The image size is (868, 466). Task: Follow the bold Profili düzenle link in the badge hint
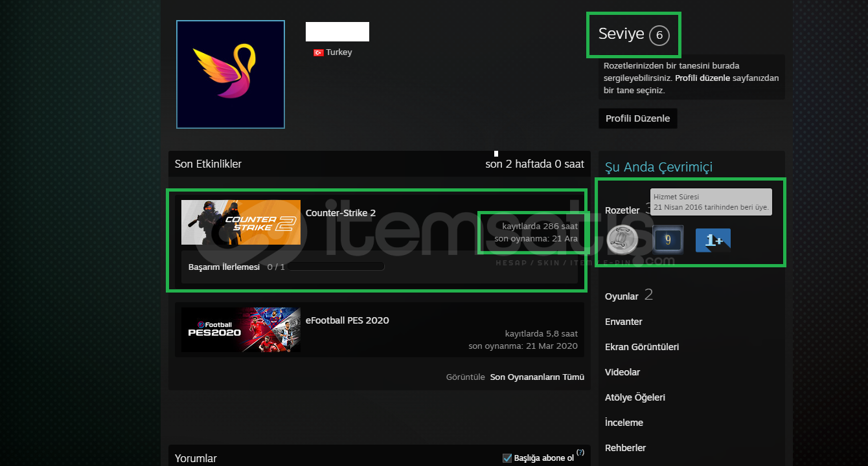click(x=702, y=78)
